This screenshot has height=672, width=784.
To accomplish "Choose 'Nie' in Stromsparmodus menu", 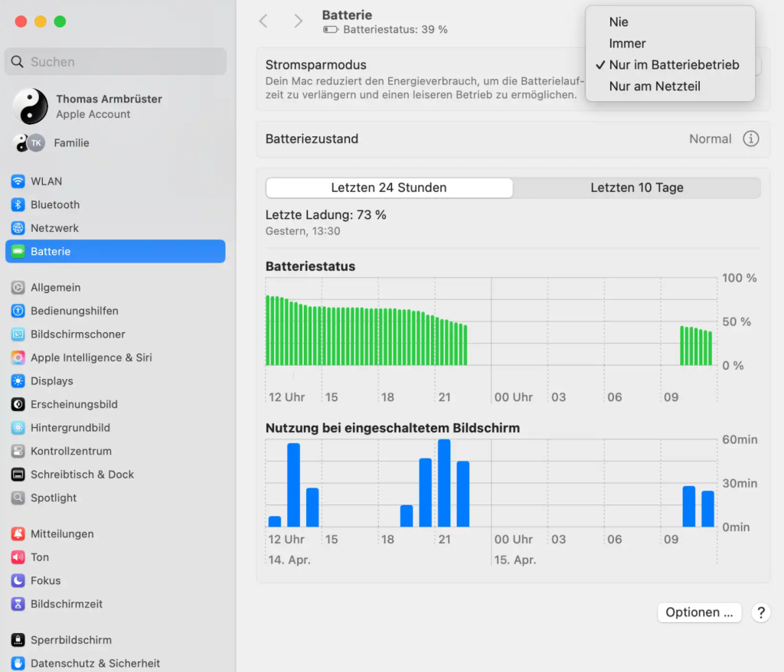I will 619,22.
